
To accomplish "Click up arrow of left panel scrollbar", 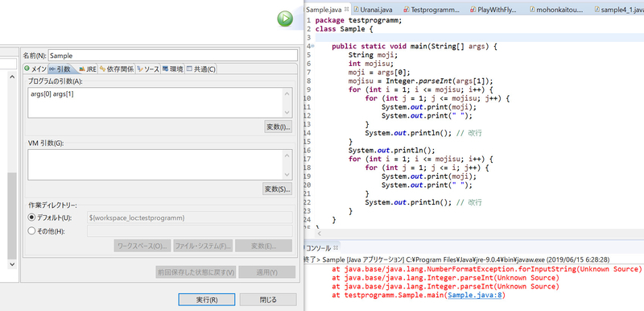I will (12, 77).
